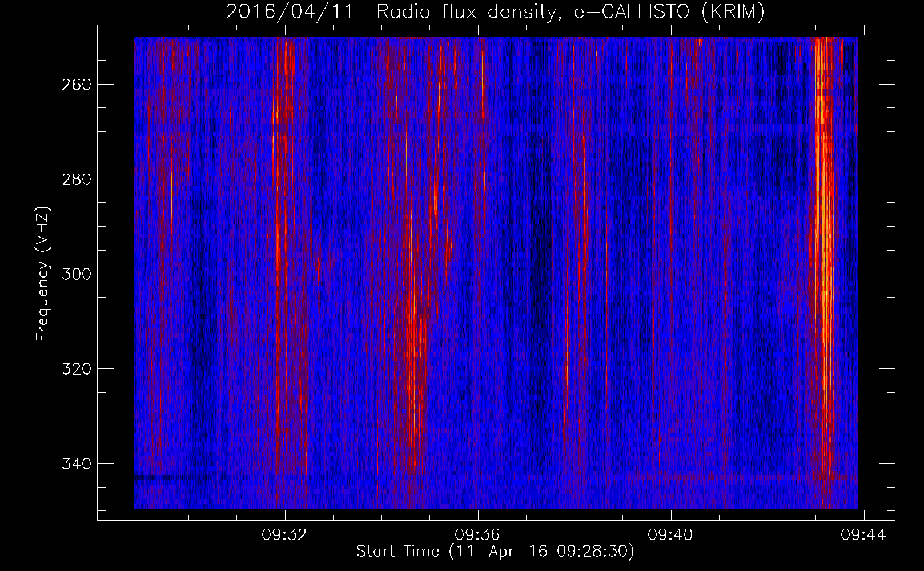Click the plot title '2016/04/11 Radio flux density'
Screen dimensions: 924x571
tap(495, 11)
